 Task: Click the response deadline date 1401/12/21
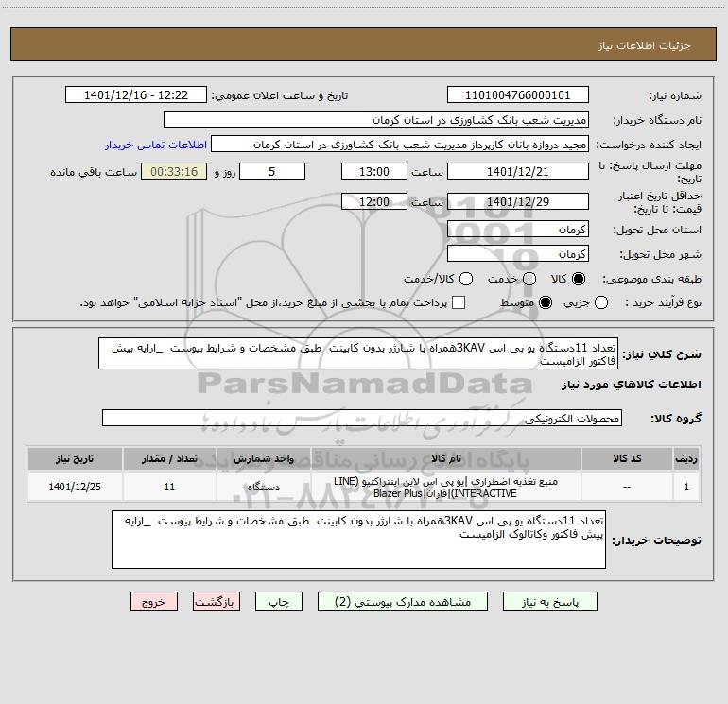(518, 171)
